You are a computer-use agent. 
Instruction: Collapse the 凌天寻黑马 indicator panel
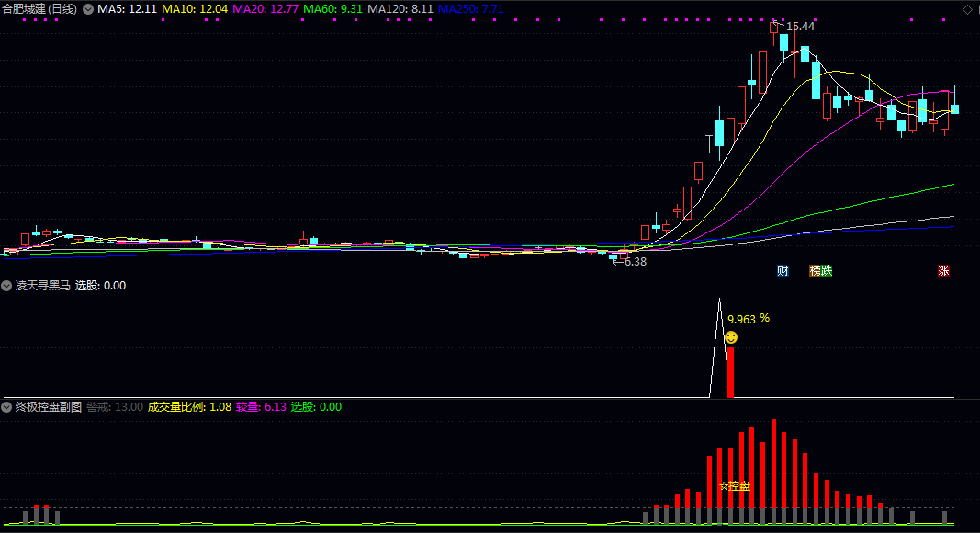pos(6,286)
